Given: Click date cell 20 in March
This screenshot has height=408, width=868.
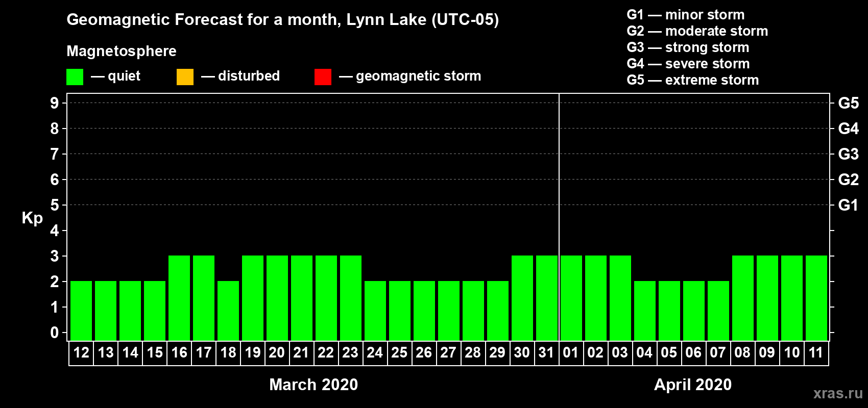Looking at the screenshot, I should pos(277,353).
